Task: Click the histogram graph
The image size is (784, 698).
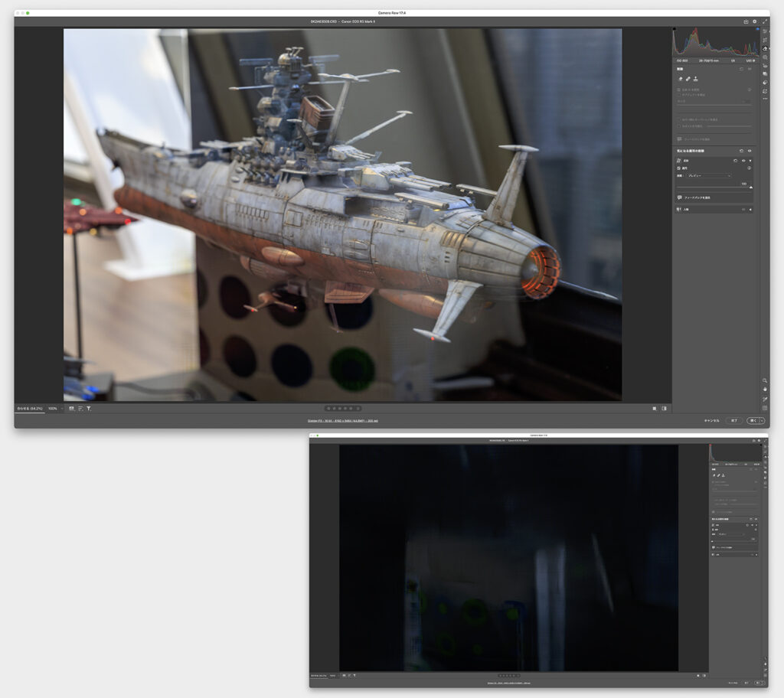Action: [716, 42]
